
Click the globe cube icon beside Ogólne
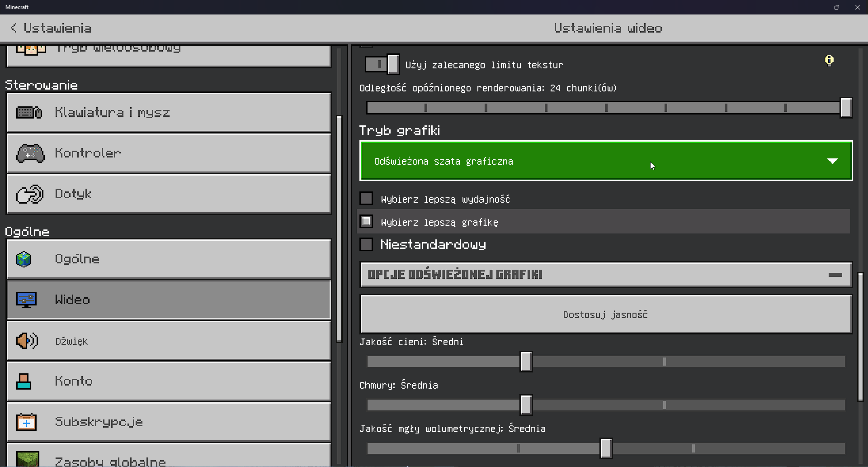(x=24, y=259)
